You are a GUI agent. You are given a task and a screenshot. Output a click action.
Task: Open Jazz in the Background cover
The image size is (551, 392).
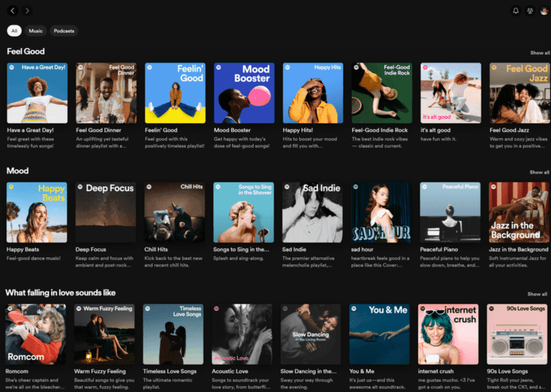pos(519,212)
